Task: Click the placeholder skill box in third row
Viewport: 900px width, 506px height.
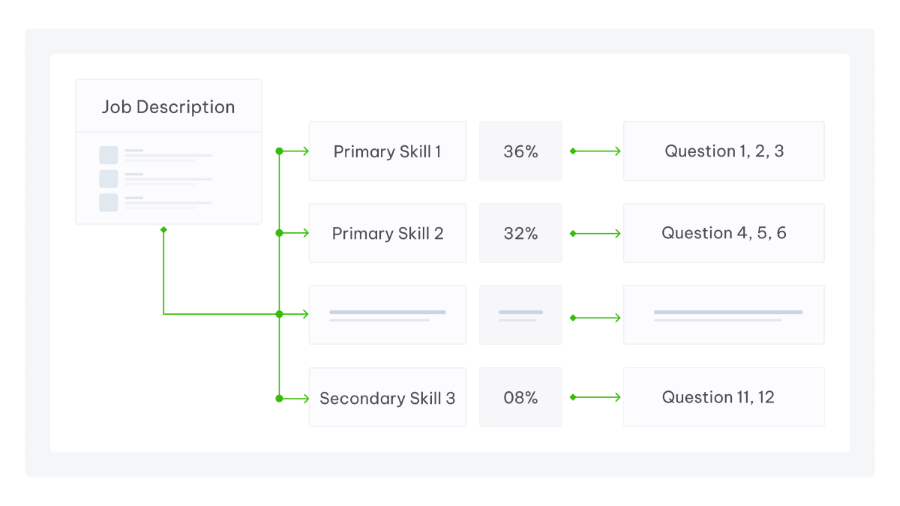Action: [387, 315]
